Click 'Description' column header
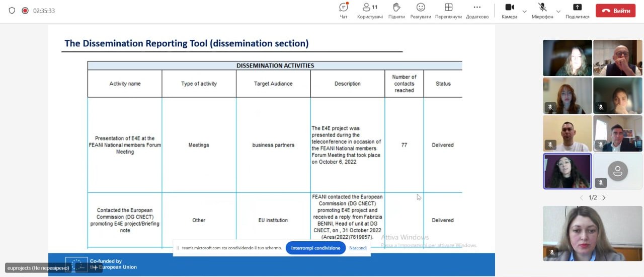This screenshot has width=644, height=277. pyautogui.click(x=348, y=84)
